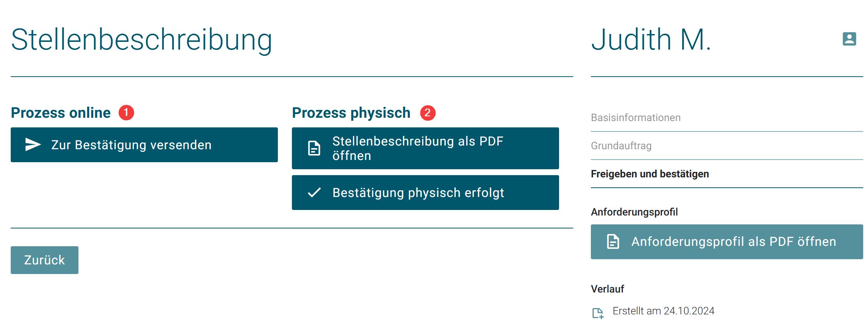Click the 'Erstellt am 24.10.2024' history entry
Screen dimensions: 868x324
coord(663,311)
